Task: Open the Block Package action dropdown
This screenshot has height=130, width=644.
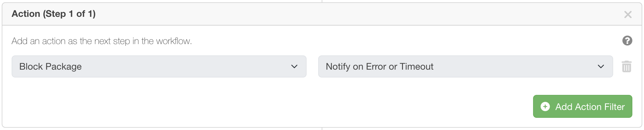Action: pos(159,66)
